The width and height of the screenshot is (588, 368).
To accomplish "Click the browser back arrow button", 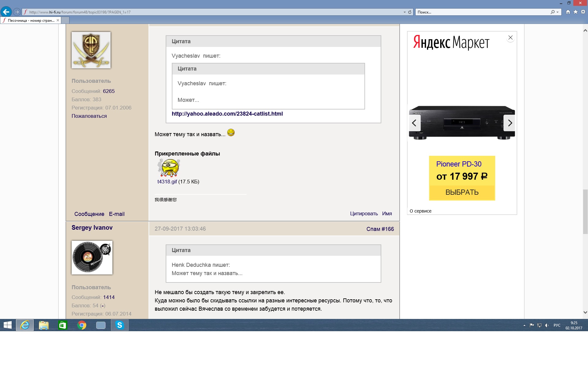I will point(6,12).
